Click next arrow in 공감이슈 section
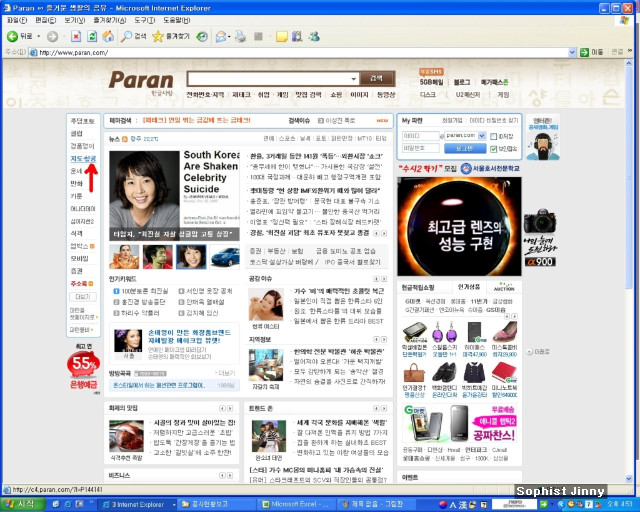This screenshot has height=512, width=640. 384,279
